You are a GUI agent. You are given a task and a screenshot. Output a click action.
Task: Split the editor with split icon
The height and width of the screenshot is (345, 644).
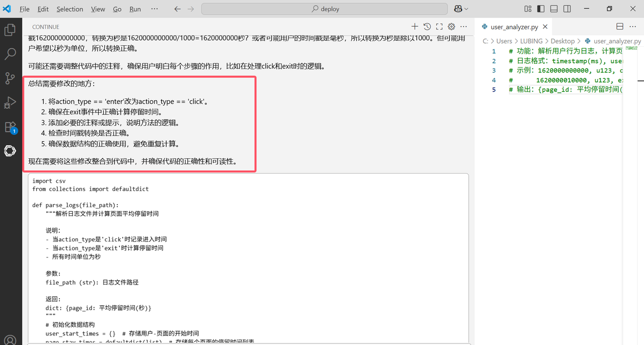point(620,27)
